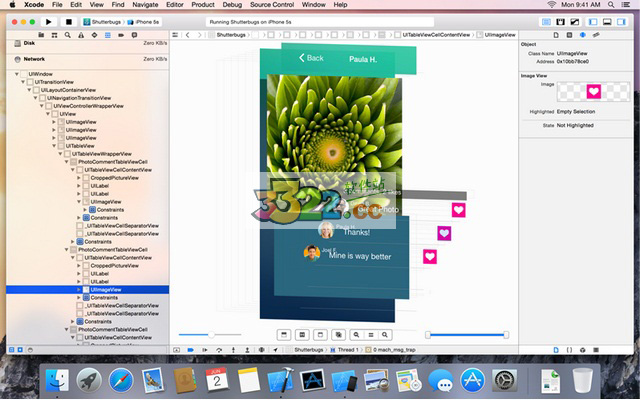Stop the running Shutterbugs app
The width and height of the screenshot is (640, 400).
click(x=69, y=22)
